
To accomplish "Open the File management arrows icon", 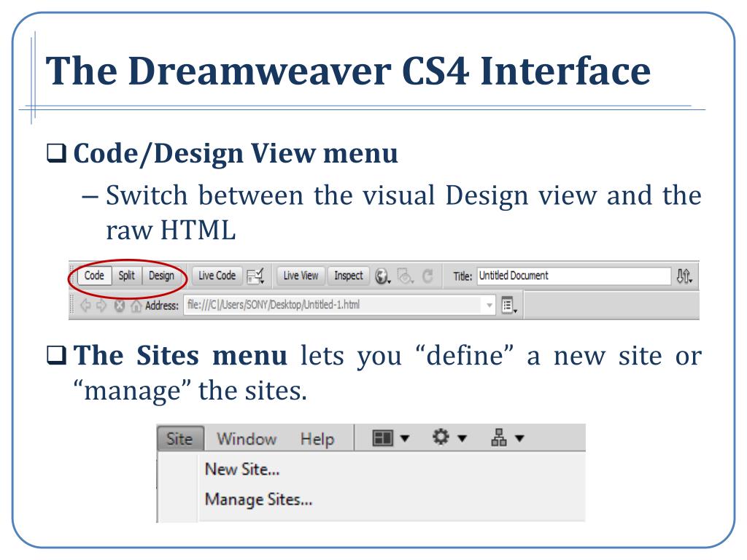I will tap(684, 276).
